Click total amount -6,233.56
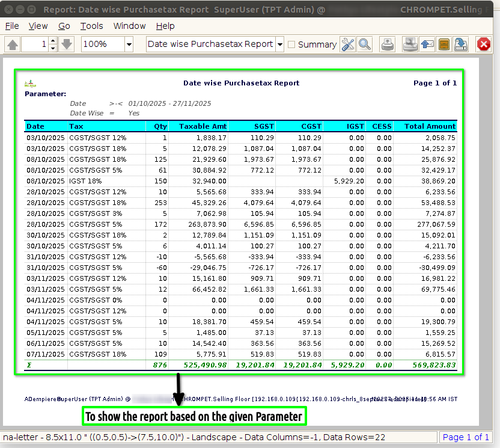This screenshot has height=448, width=500. 439,257
